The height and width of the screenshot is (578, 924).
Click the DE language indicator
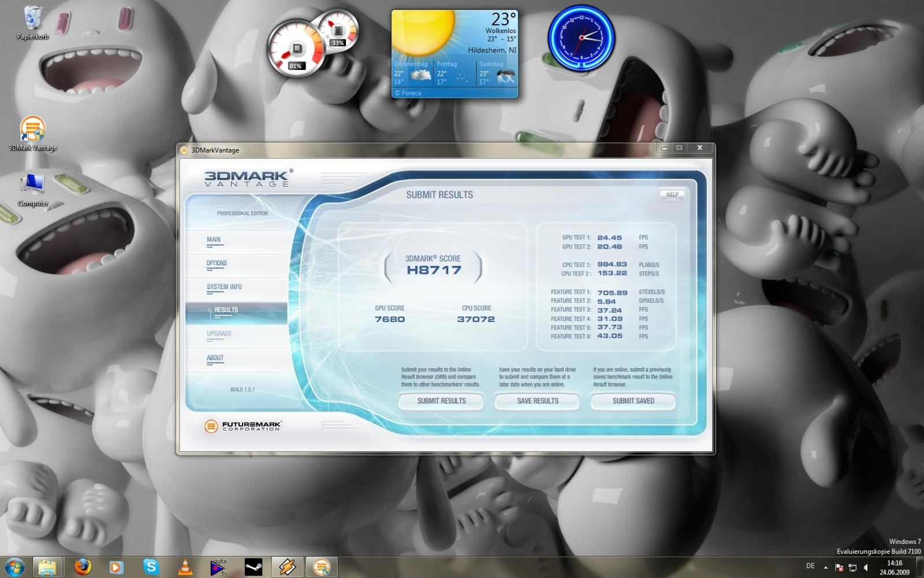click(x=810, y=566)
